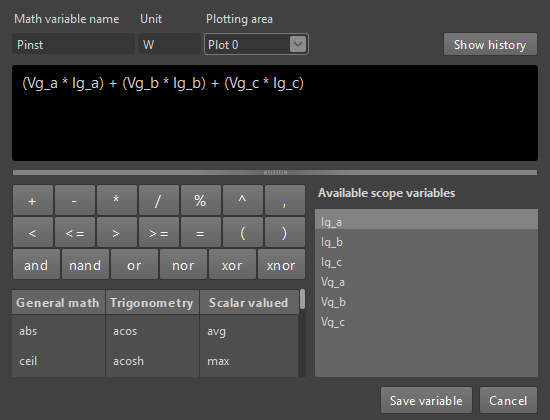
Task: Select the acos function
Action: (152, 331)
